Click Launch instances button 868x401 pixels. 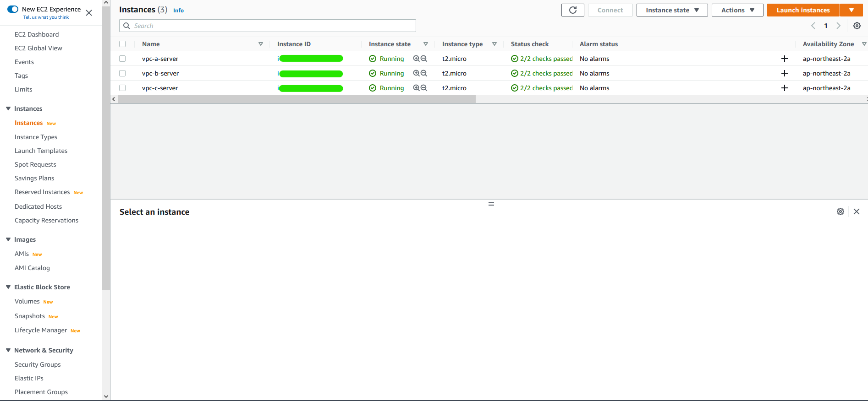click(803, 10)
